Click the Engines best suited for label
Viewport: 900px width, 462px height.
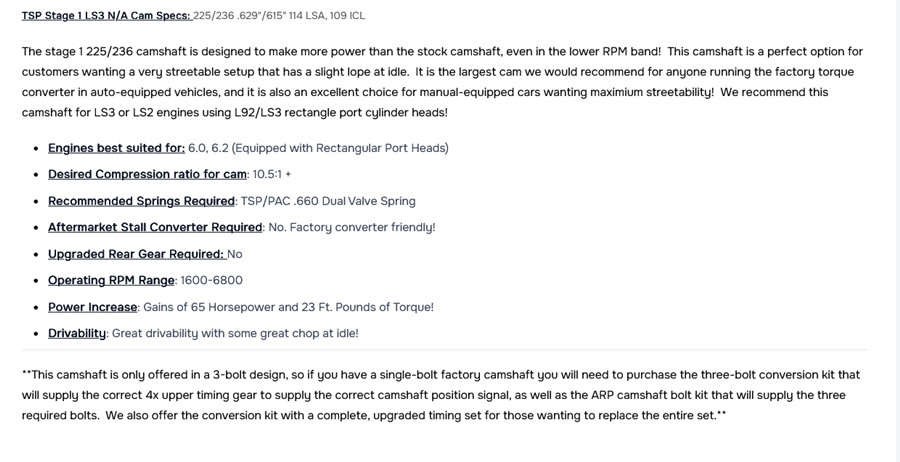pyautogui.click(x=117, y=148)
